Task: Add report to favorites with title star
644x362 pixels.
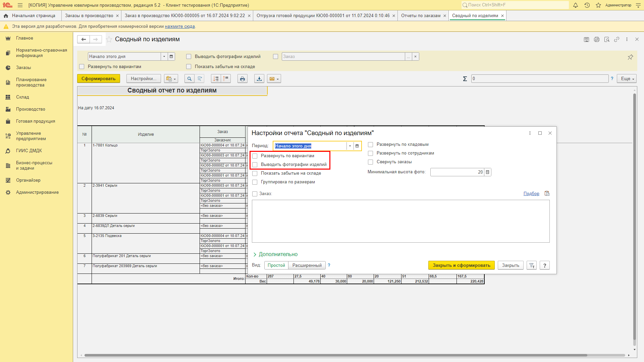Action: 109,39
